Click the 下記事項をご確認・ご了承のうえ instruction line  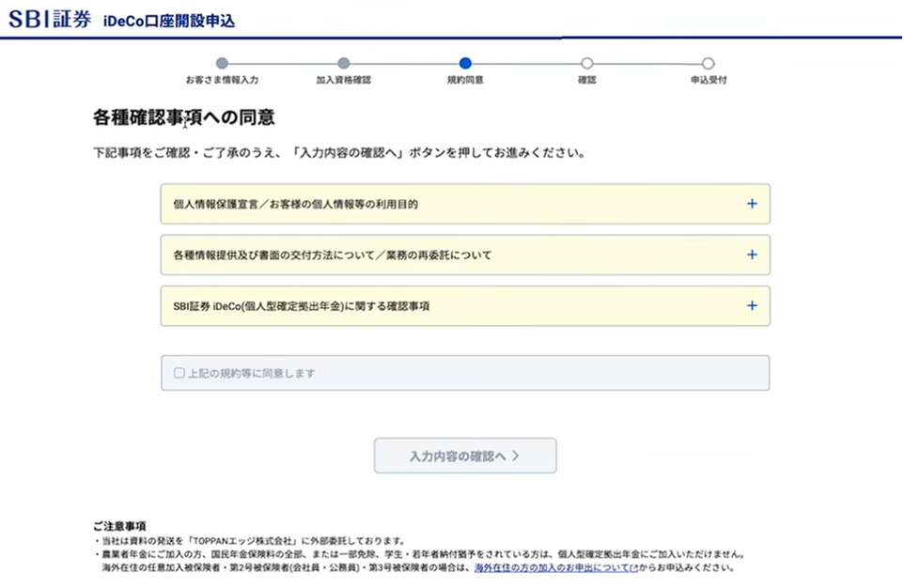tap(339, 153)
